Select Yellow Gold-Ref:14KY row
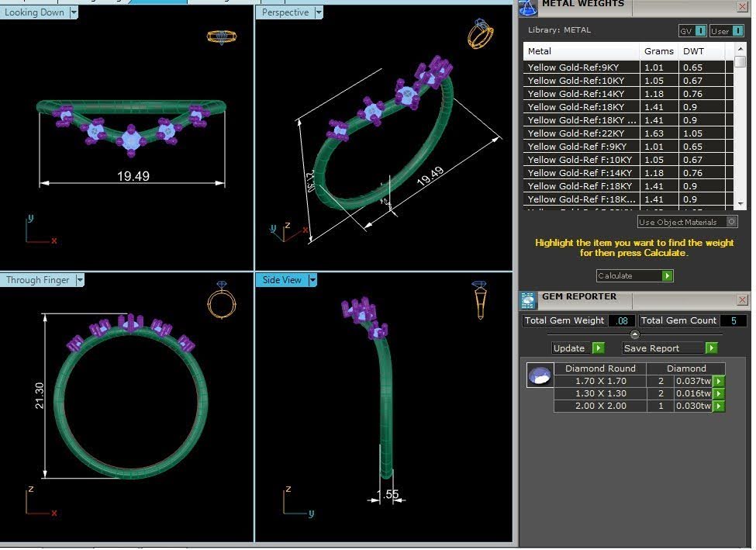The image size is (756, 550). click(x=628, y=94)
